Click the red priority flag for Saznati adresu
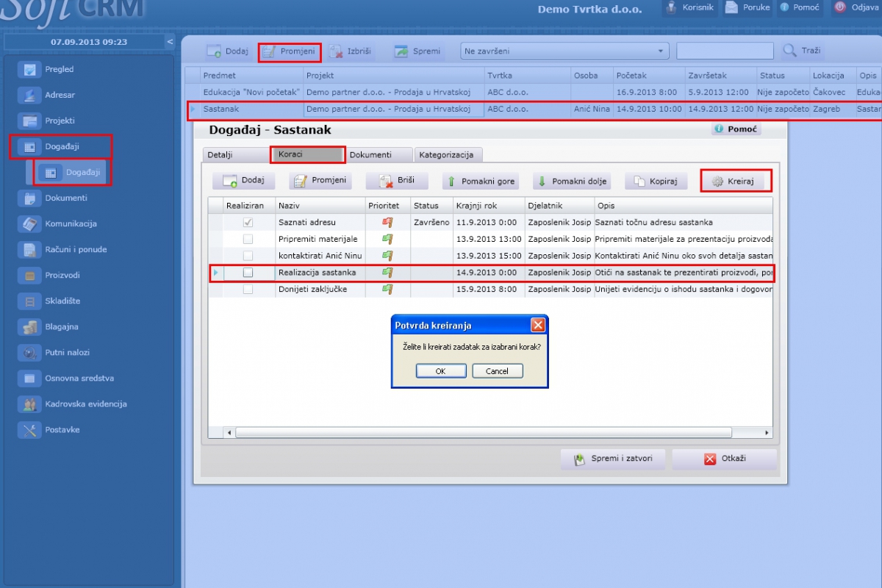 click(x=387, y=222)
